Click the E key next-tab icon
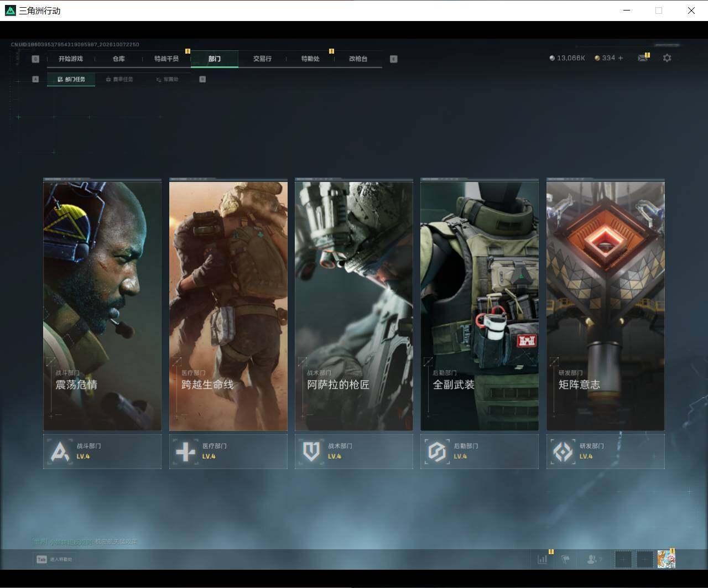The image size is (708, 588). pyautogui.click(x=393, y=59)
